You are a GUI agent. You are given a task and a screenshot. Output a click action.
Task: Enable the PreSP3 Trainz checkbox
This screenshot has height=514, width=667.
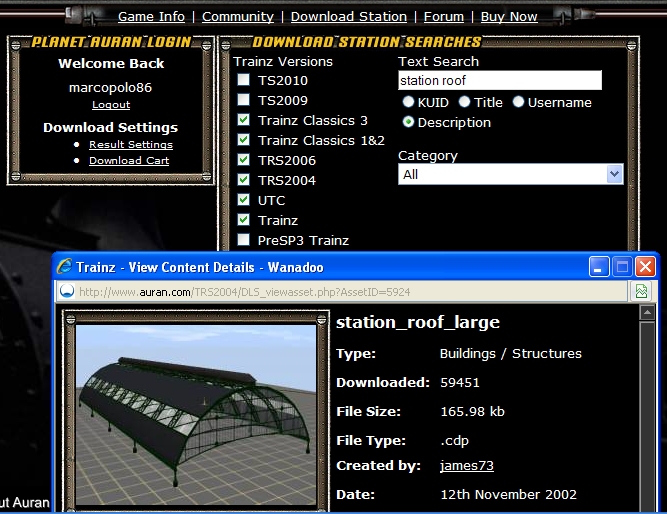pyautogui.click(x=243, y=240)
